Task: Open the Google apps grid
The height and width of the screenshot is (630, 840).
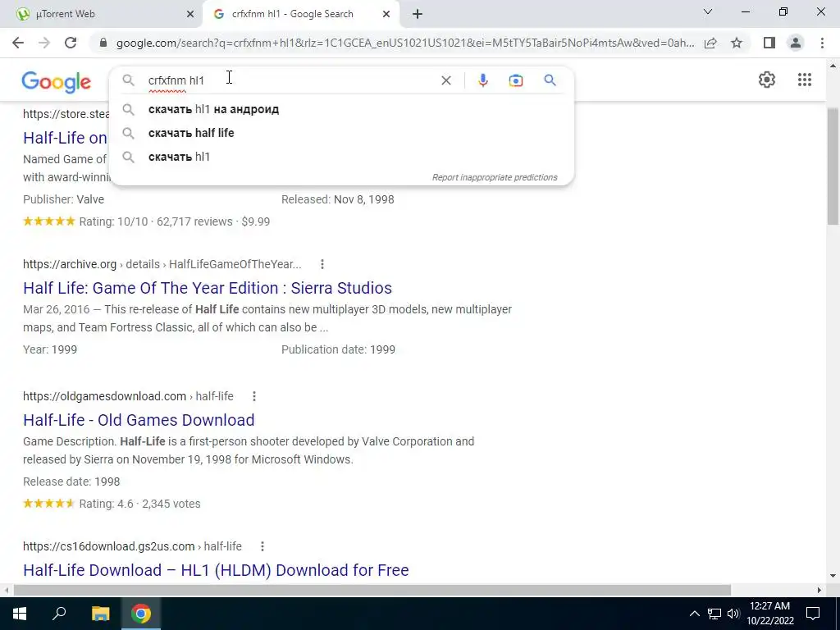Action: [804, 80]
